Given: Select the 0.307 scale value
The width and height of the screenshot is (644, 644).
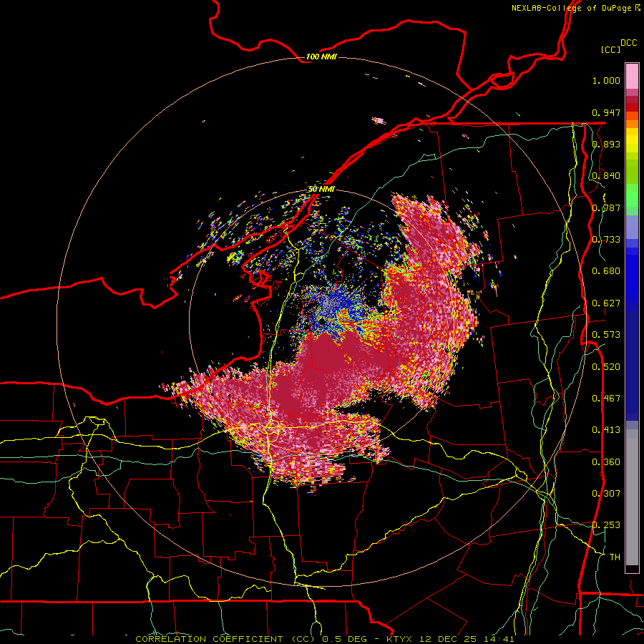Looking at the screenshot, I should (606, 494).
